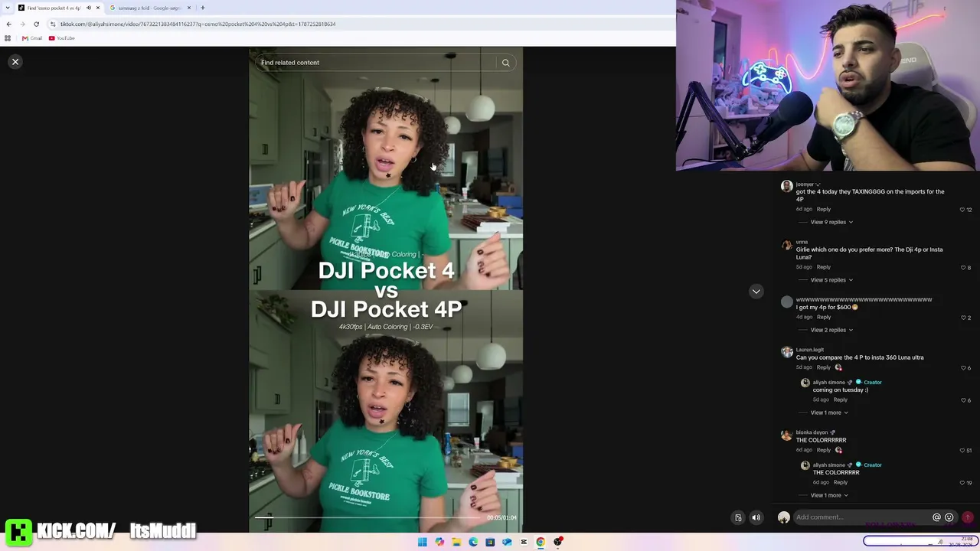Switch to the TikTok 'Find osmo pocket 4 vs 4p' tab
980x551 pixels.
[54, 8]
